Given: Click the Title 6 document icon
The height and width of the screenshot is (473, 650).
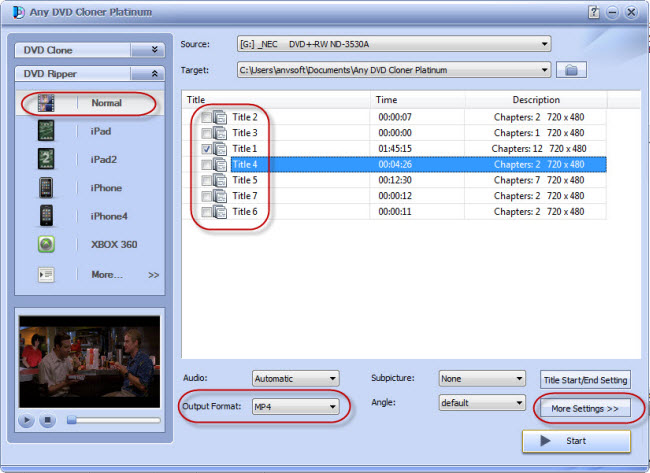Looking at the screenshot, I should coord(220,212).
